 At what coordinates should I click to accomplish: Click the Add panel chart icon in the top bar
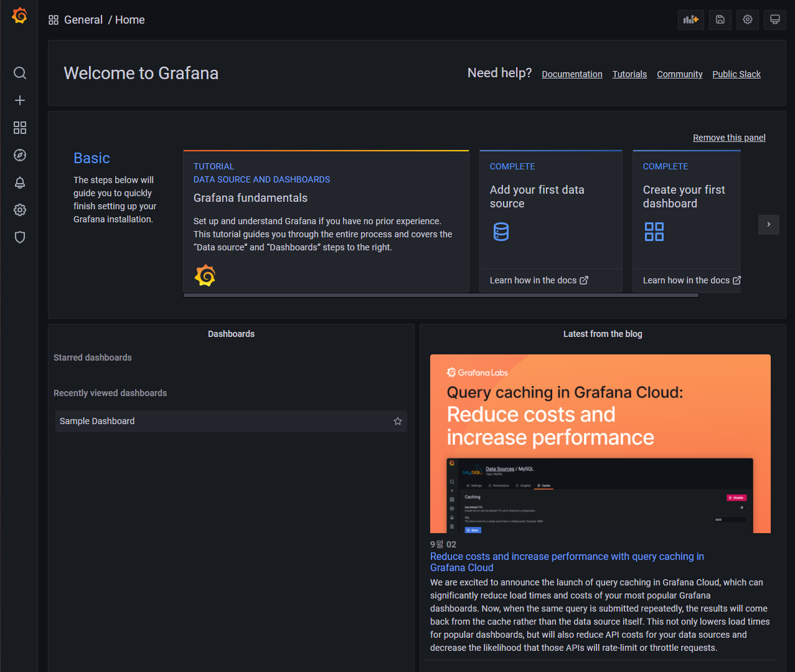[691, 19]
